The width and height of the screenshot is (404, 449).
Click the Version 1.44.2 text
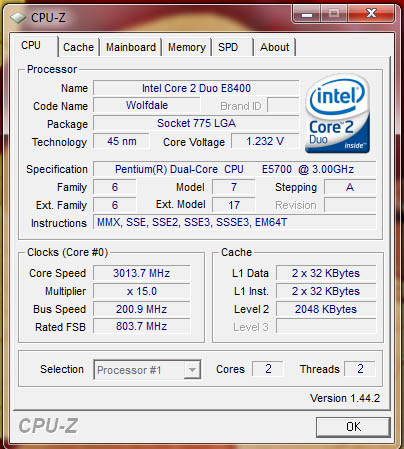pyautogui.click(x=345, y=398)
